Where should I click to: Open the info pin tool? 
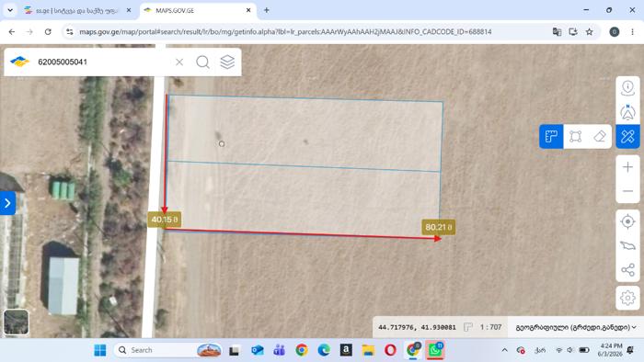pyautogui.click(x=627, y=88)
